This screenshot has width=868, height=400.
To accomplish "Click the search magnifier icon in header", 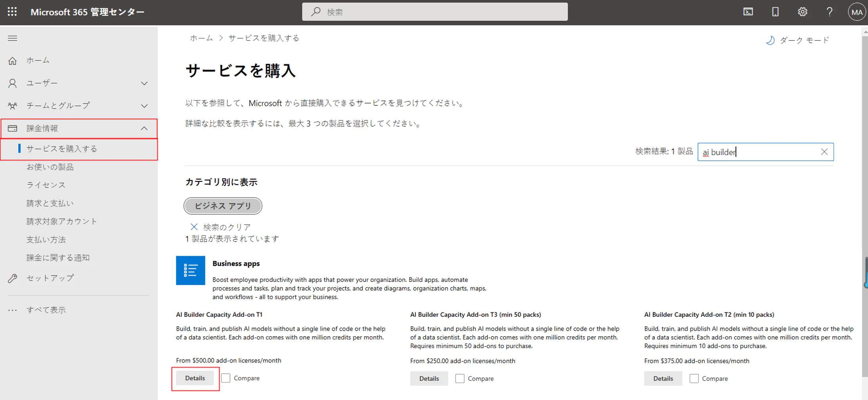I will tap(315, 12).
